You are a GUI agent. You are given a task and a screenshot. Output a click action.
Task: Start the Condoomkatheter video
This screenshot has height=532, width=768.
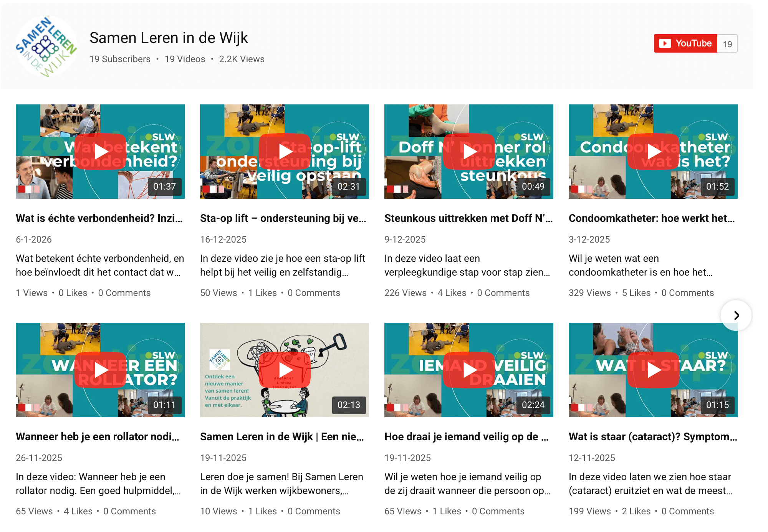click(653, 152)
